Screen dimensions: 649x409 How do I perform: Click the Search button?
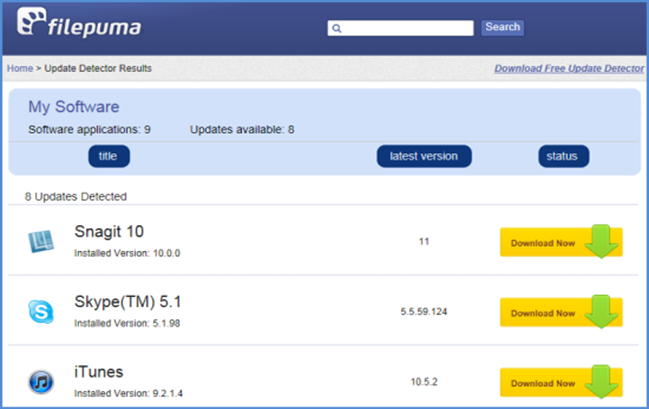(x=502, y=27)
